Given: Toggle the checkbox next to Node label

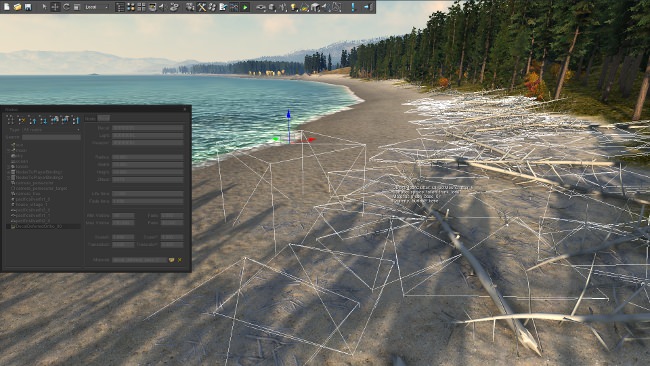Looking at the screenshot, I should [x=104, y=118].
